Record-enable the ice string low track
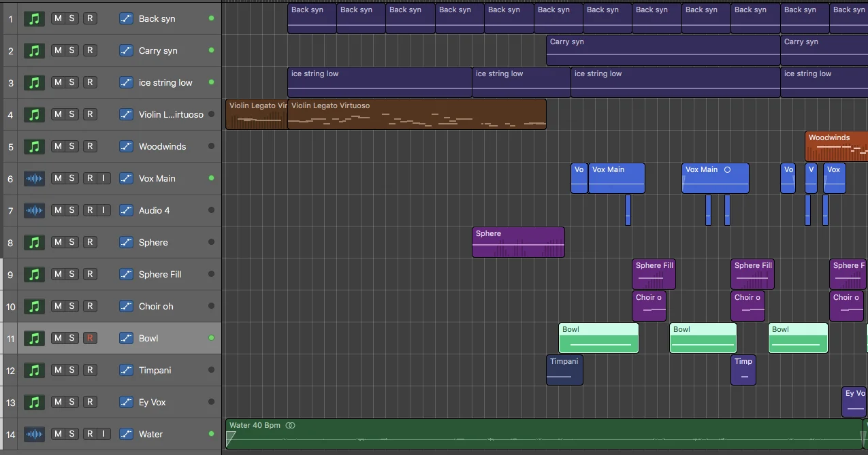Viewport: 868px width, 455px height. coord(89,82)
